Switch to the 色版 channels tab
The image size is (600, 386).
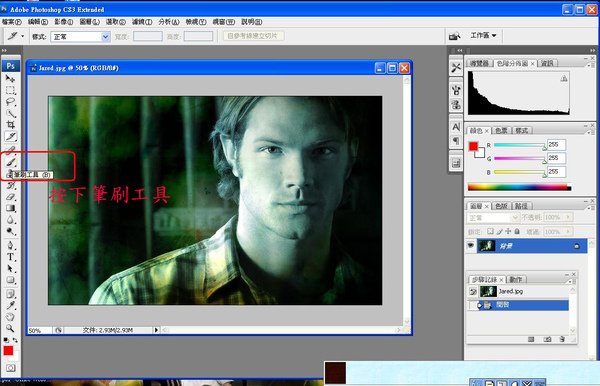(x=501, y=206)
